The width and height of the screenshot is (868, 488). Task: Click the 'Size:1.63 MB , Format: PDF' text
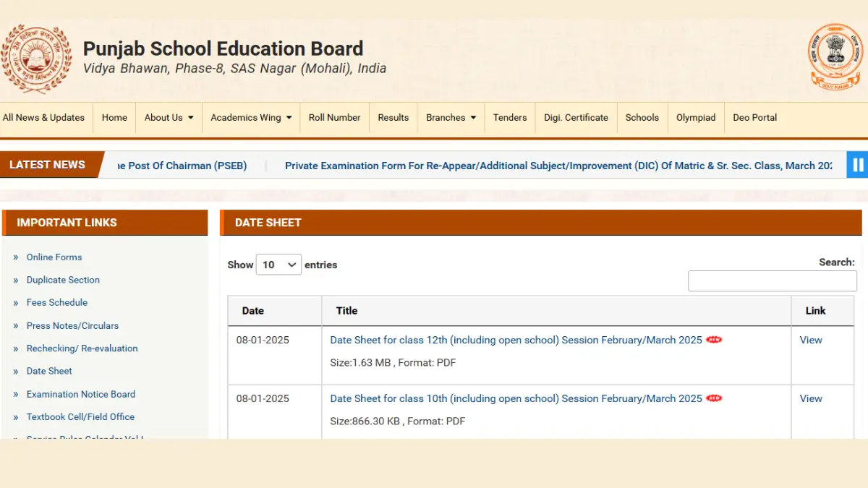(393, 362)
